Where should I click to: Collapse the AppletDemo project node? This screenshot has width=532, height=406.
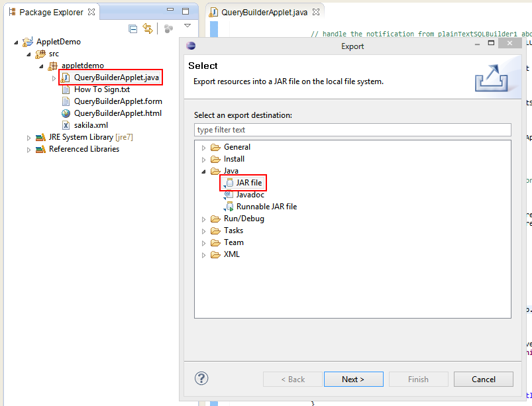[x=16, y=42]
